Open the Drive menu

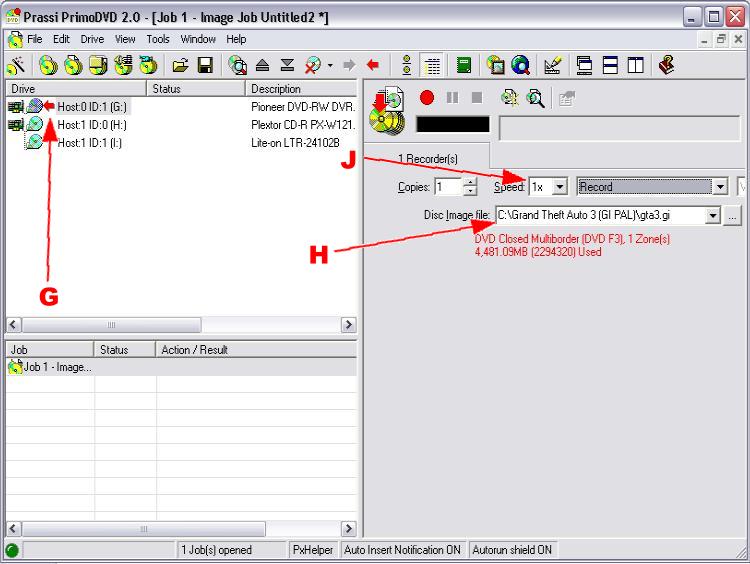[92, 39]
